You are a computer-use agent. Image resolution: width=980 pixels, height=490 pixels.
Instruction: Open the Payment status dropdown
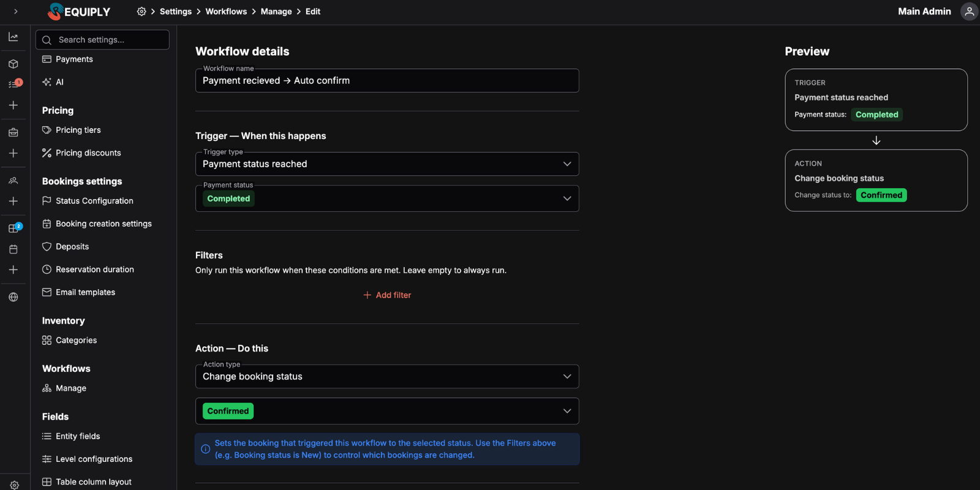click(387, 198)
